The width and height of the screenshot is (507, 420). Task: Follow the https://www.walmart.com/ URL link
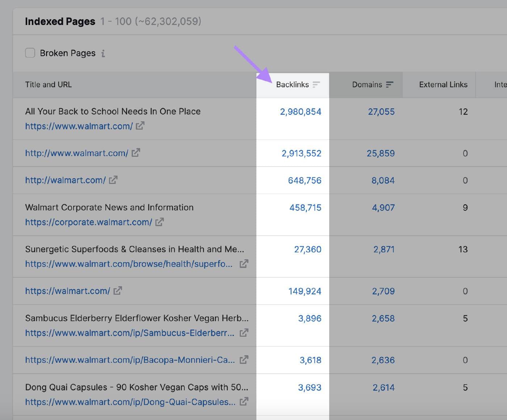[x=79, y=126]
